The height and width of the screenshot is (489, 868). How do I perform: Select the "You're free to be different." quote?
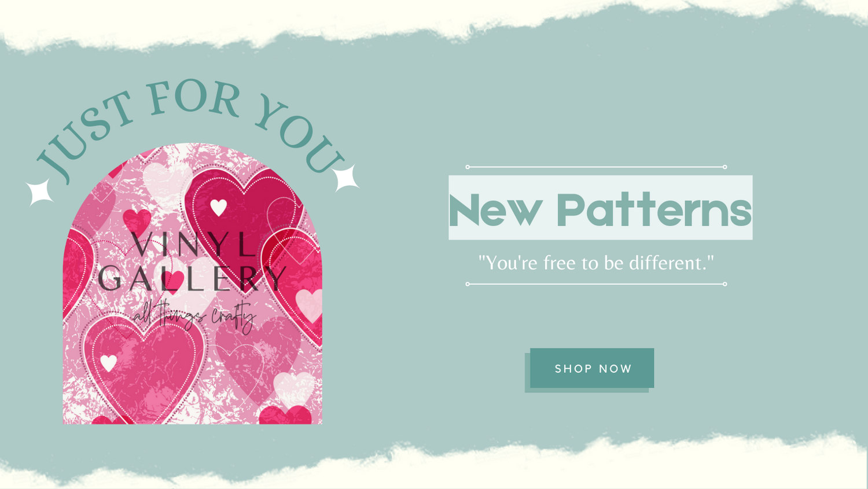tap(596, 263)
